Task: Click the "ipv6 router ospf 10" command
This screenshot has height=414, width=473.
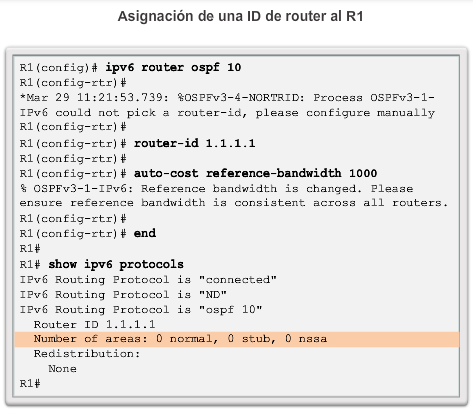Action: 173,68
